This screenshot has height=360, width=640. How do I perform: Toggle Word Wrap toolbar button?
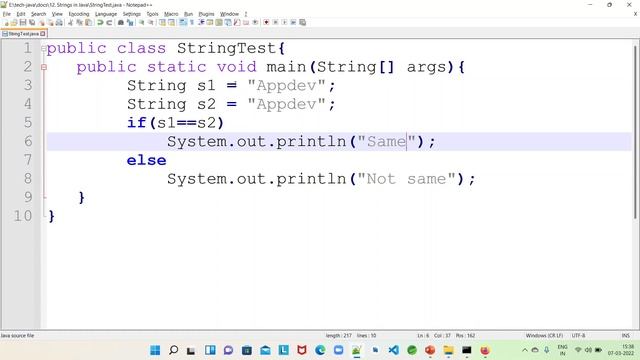tap(183, 22)
